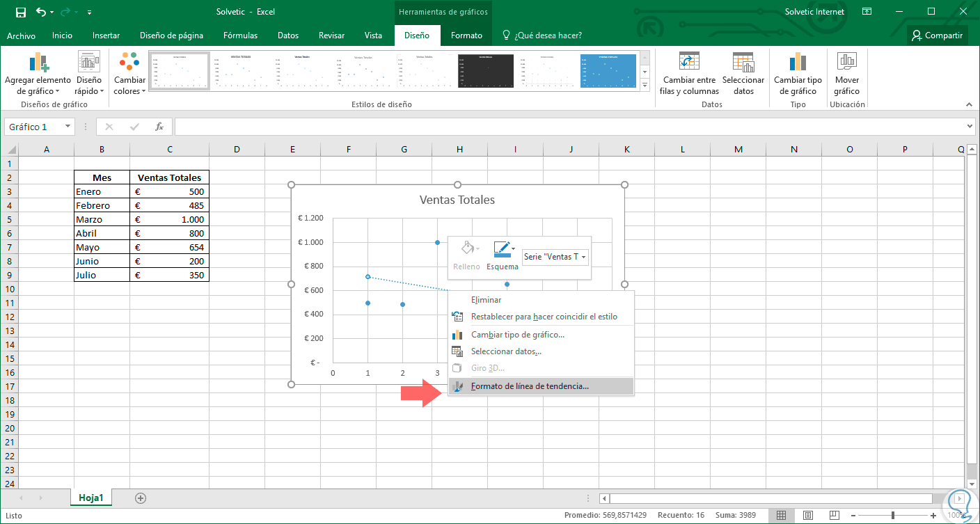Viewport: 980px width, 524px height.
Task: Open the Serie "Ventas T" dropdown
Action: point(555,257)
